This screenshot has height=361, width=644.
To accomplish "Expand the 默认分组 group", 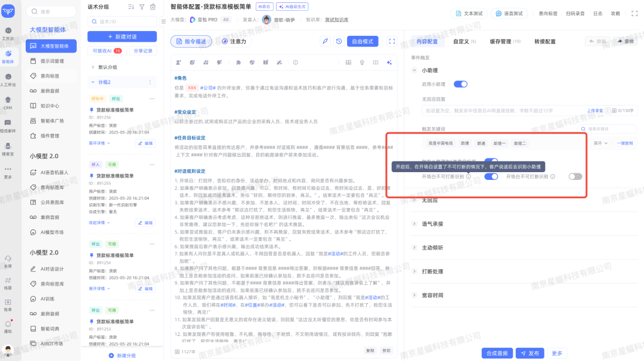I will [x=93, y=67].
